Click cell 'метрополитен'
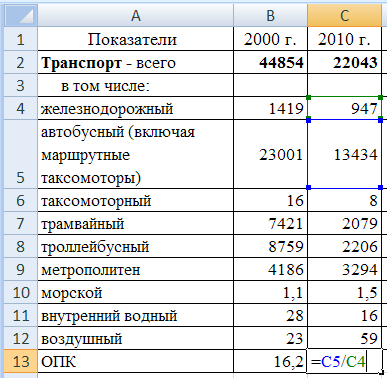 (x=135, y=269)
